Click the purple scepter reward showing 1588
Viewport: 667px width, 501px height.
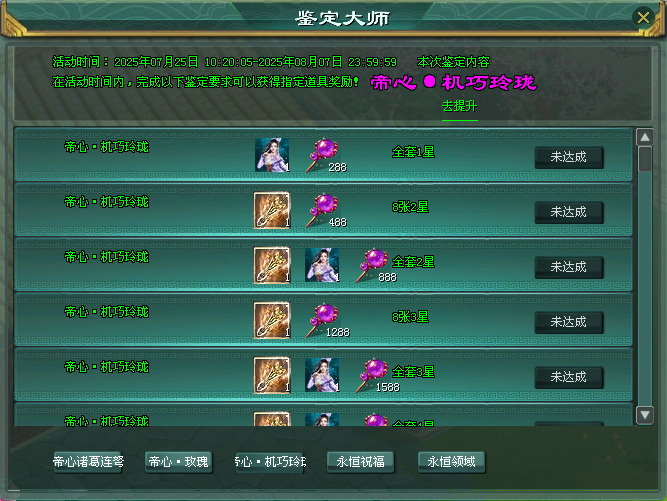point(373,375)
